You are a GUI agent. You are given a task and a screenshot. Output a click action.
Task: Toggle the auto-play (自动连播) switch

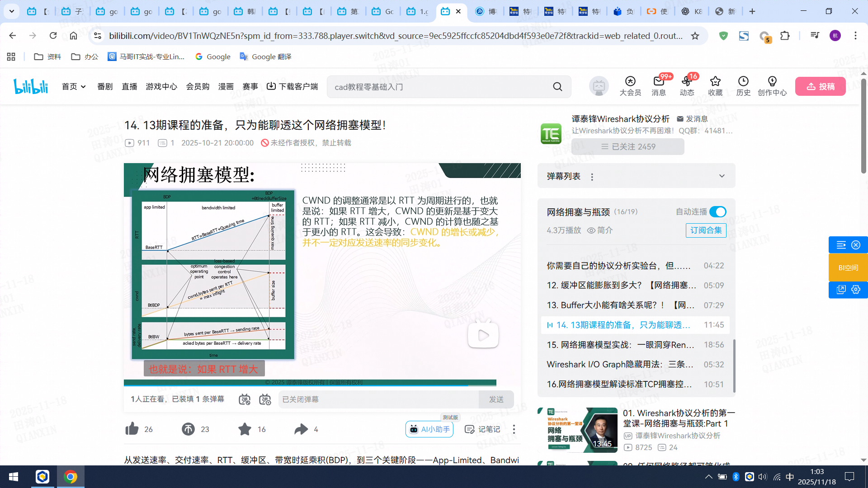717,212
